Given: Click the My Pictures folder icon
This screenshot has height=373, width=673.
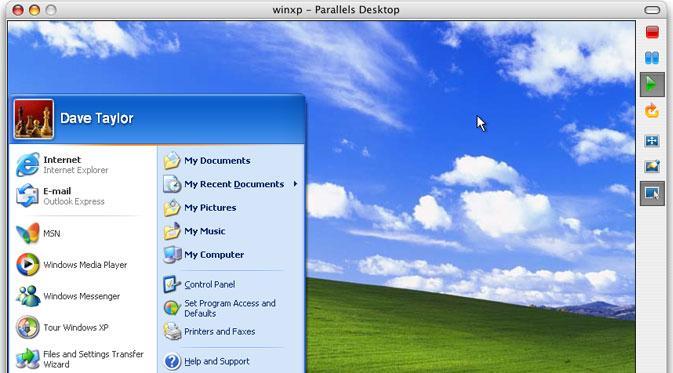Looking at the screenshot, I should click(x=172, y=208).
